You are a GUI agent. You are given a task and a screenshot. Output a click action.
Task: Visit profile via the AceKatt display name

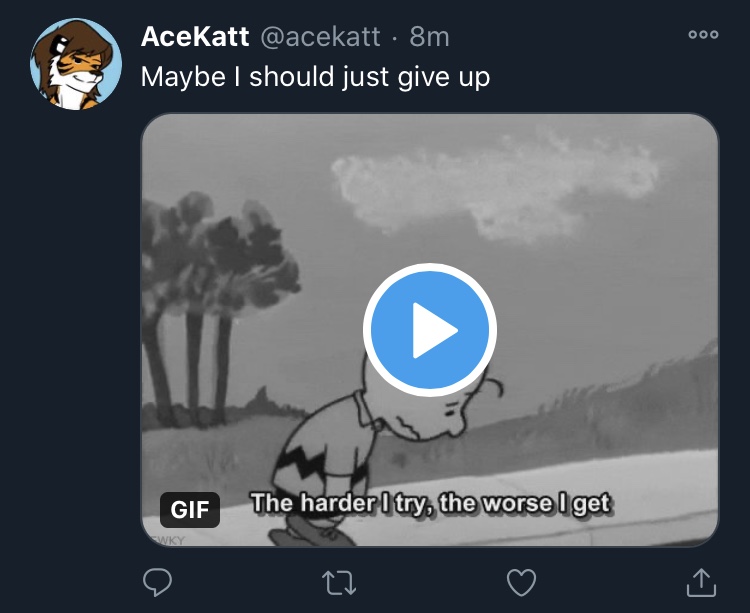pyautogui.click(x=195, y=36)
